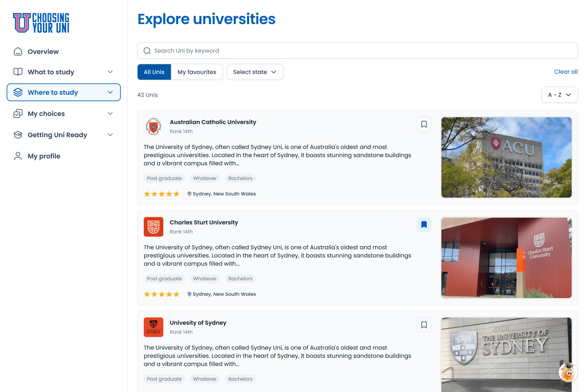The width and height of the screenshot is (588, 392).
Task: Open the Australian Catholic University title
Action: (213, 122)
